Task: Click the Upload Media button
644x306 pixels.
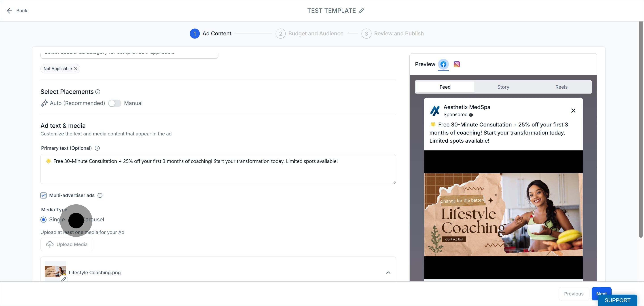Action: click(67, 244)
